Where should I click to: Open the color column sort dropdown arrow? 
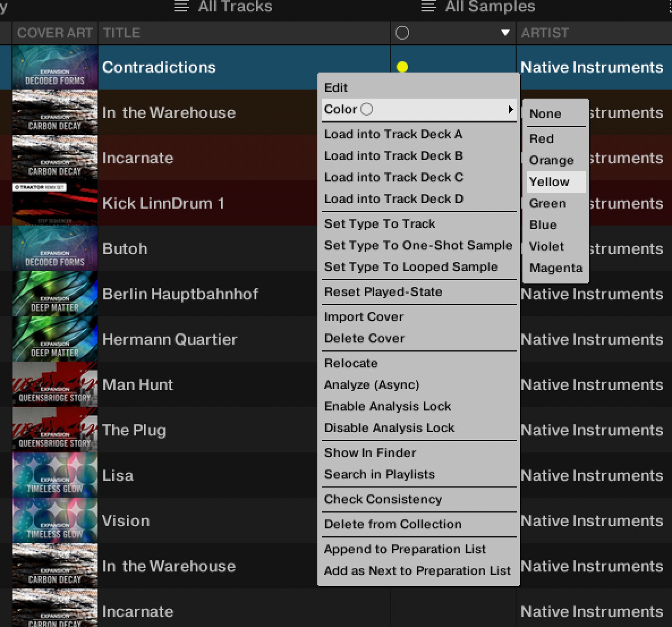[x=504, y=33]
